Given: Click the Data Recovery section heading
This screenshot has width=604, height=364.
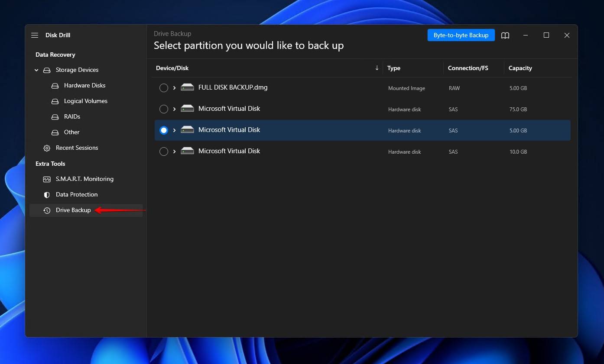Looking at the screenshot, I should tap(55, 55).
